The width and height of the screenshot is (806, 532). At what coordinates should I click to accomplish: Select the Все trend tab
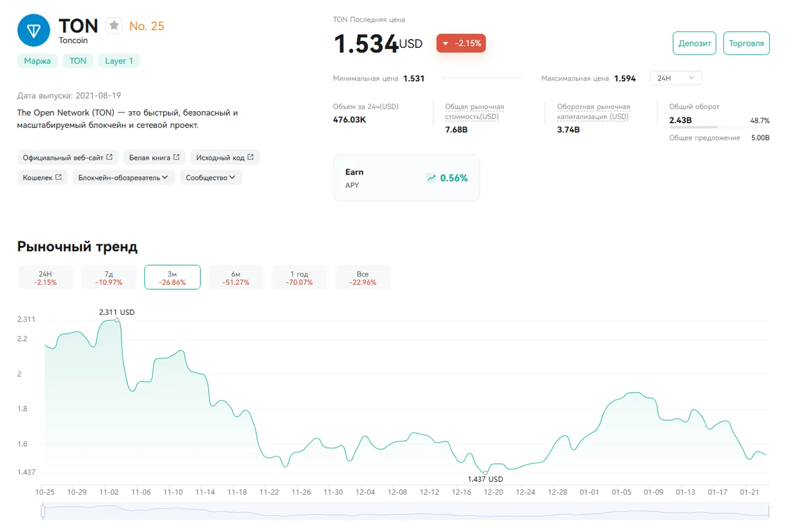click(363, 278)
